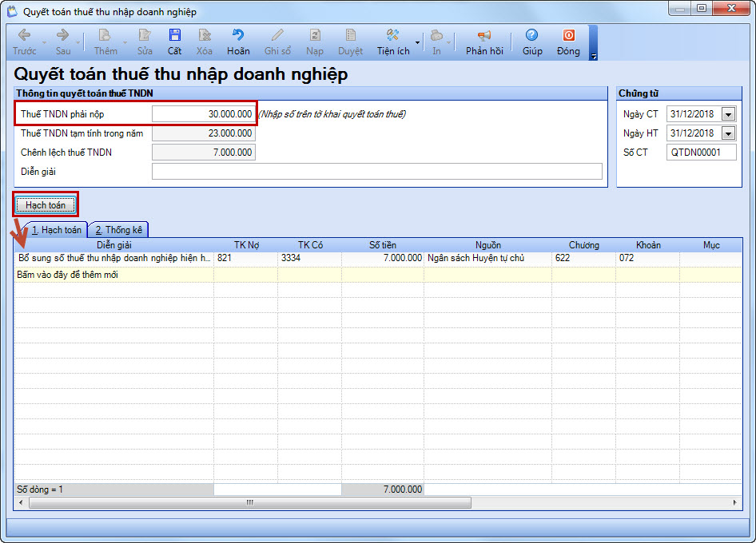Viewport: 756px width, 543px height.
Task: Save with the Cất disk icon
Action: pos(174,35)
